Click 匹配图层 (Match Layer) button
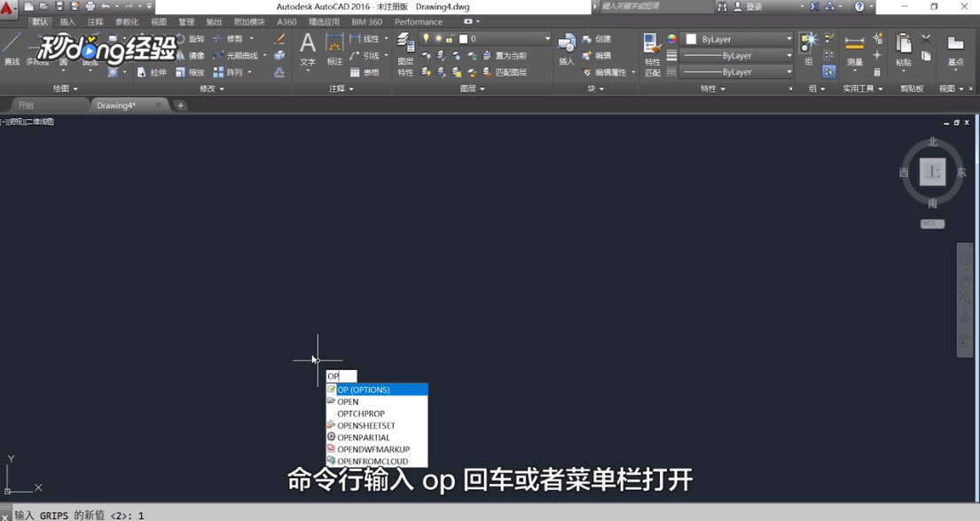This screenshot has height=521, width=980. [x=505, y=72]
